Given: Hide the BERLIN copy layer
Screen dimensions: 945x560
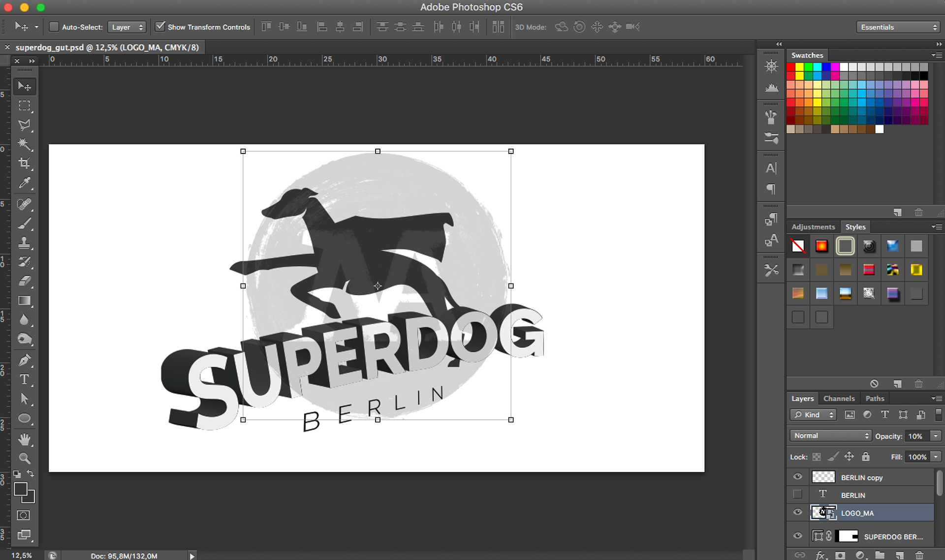Looking at the screenshot, I should [x=797, y=477].
